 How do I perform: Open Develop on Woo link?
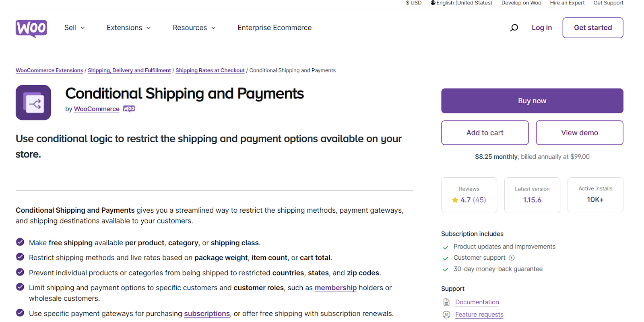pos(521,3)
